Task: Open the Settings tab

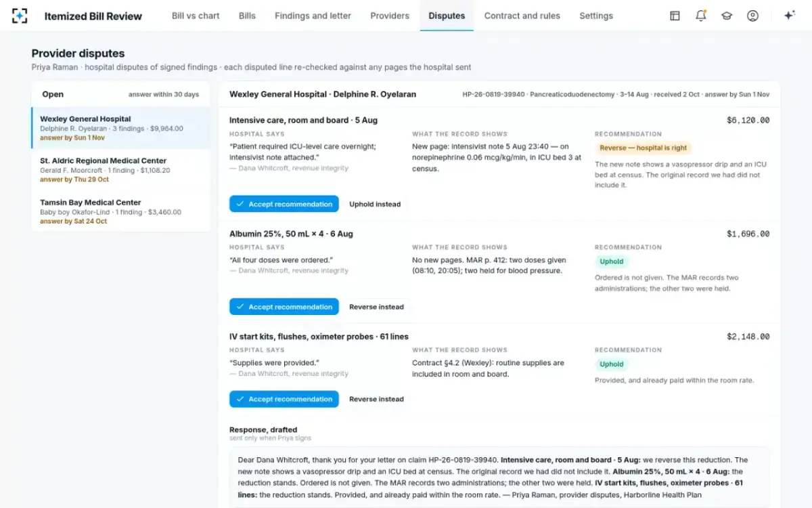Action: [x=596, y=16]
